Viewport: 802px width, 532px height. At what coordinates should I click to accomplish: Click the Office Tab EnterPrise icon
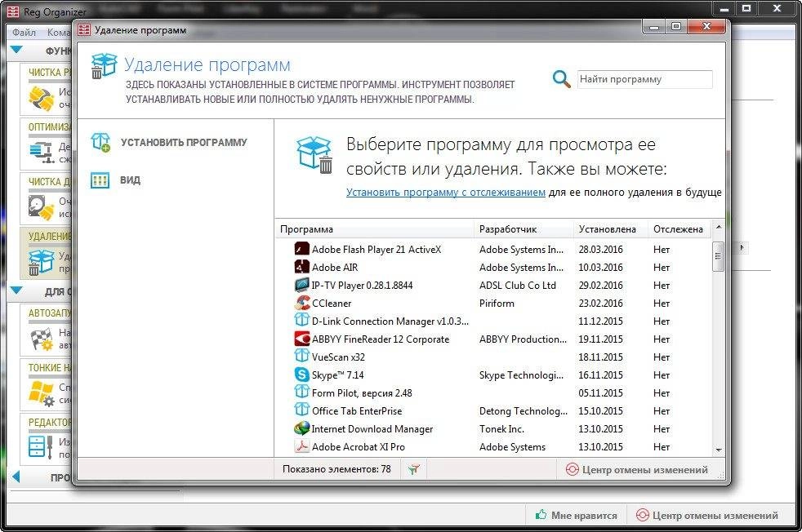[302, 410]
